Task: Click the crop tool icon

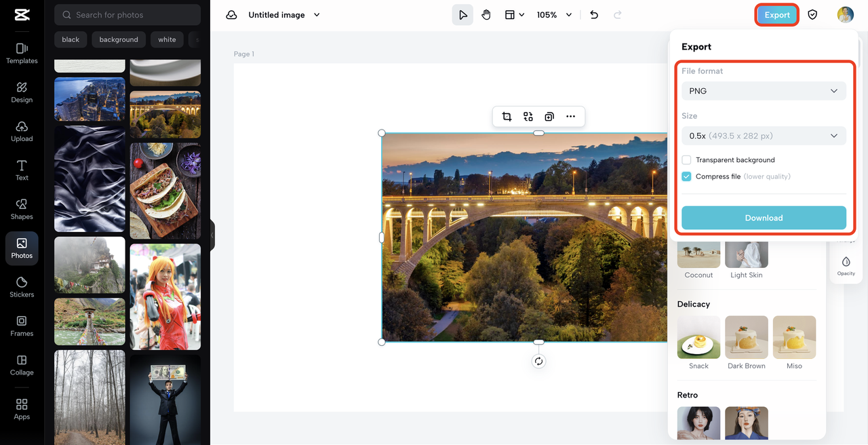Action: coord(507,117)
